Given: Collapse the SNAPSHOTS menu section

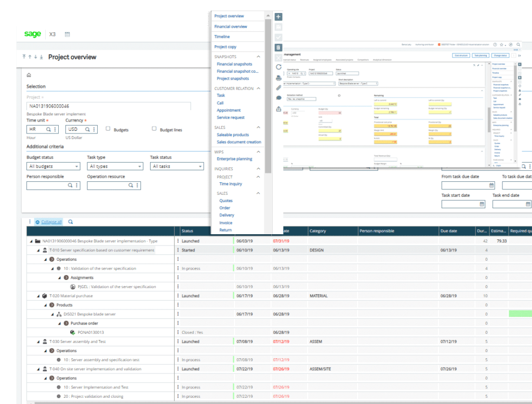Looking at the screenshot, I should tap(259, 57).
